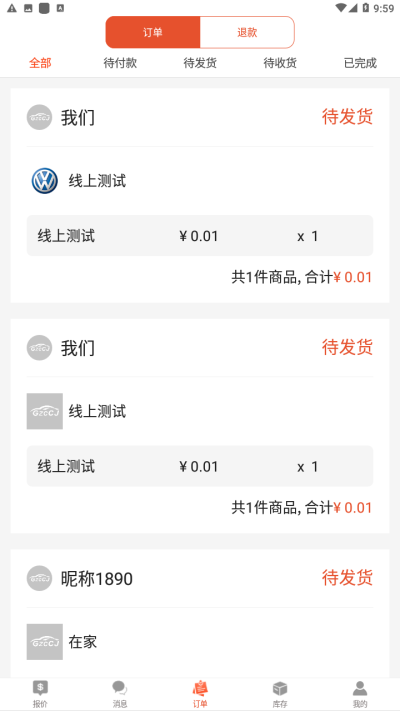Open the 我的 profile icon

coord(360,689)
